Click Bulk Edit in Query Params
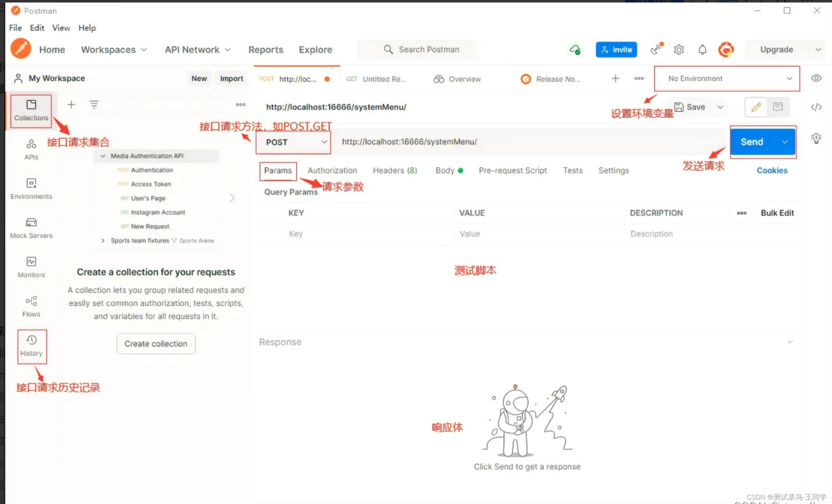 [777, 213]
